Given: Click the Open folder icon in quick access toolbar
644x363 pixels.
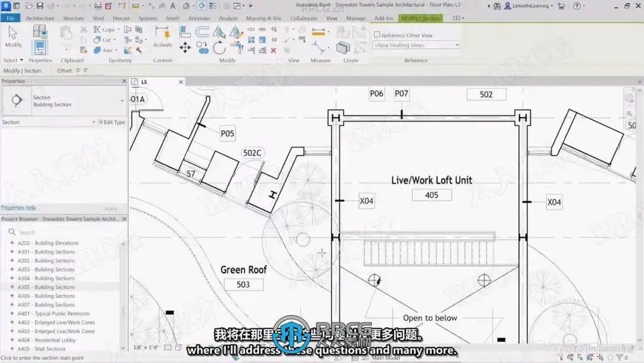Looking at the screenshot, I should (29, 6).
